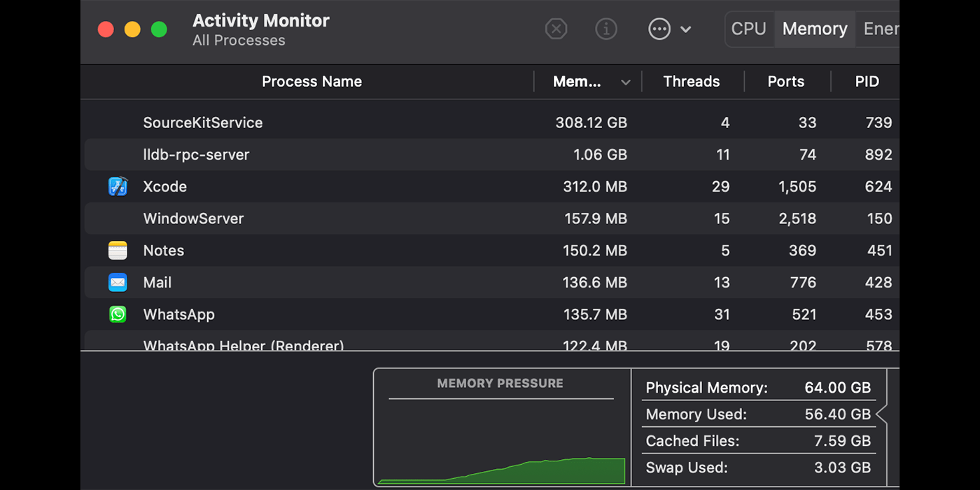This screenshot has width=980, height=490.
Task: Sort by Ports column header
Action: pyautogui.click(x=786, y=82)
